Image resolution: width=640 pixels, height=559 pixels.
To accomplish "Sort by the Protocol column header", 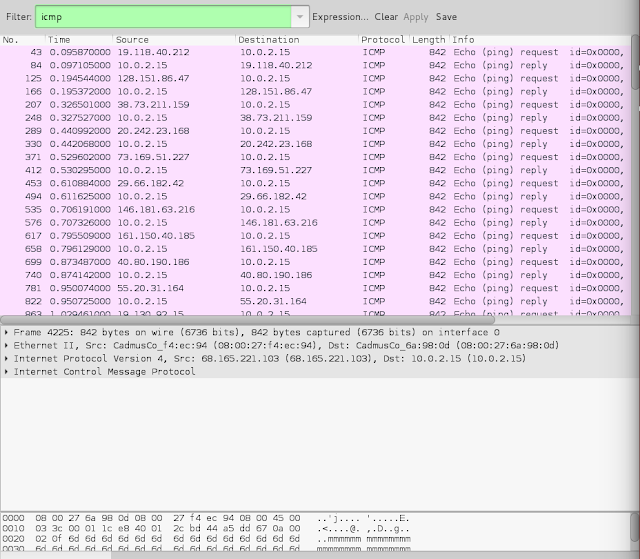I will click(x=384, y=40).
